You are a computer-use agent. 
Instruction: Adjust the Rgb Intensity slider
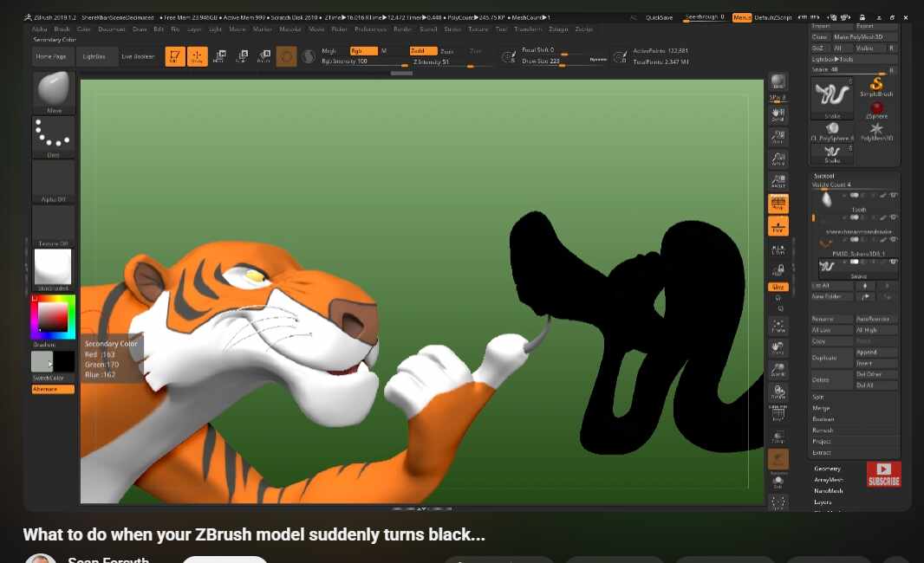(365, 61)
